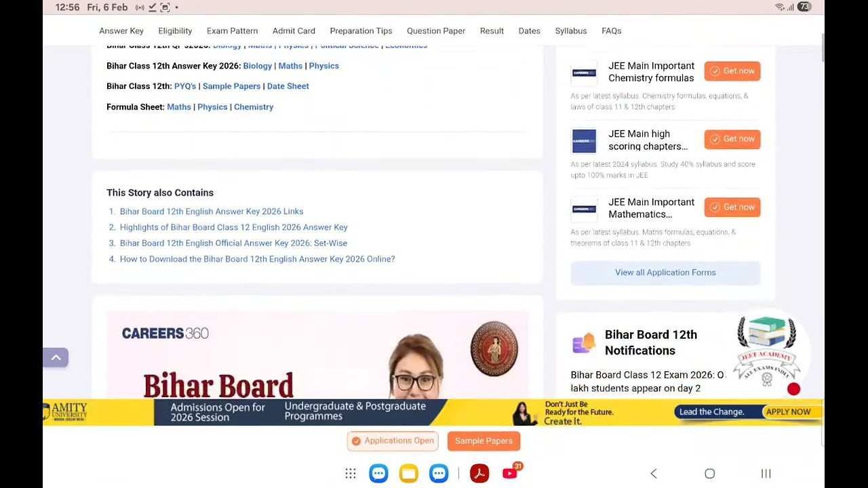
Task: Select the Result tab
Action: (x=492, y=30)
